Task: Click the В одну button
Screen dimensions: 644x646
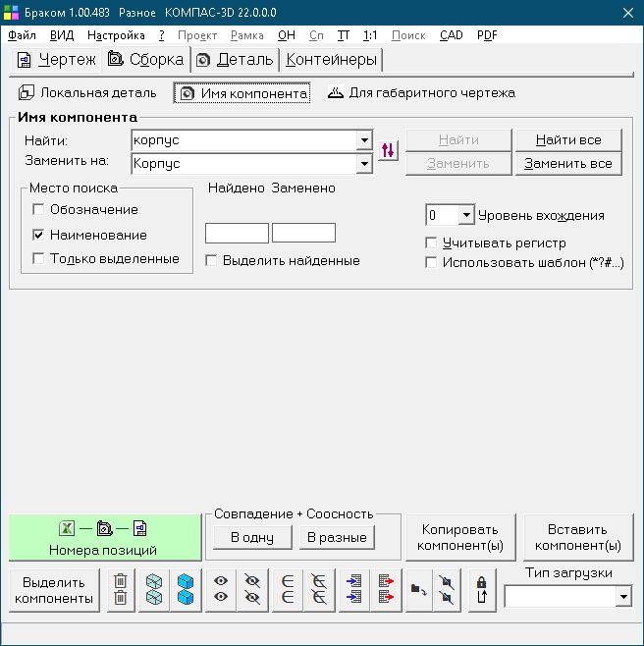Action: [252, 537]
